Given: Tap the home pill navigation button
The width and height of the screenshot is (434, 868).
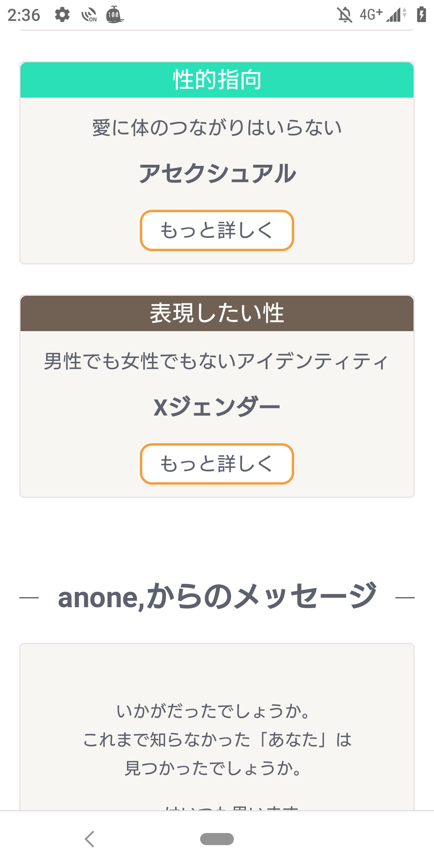Looking at the screenshot, I should [x=217, y=839].
